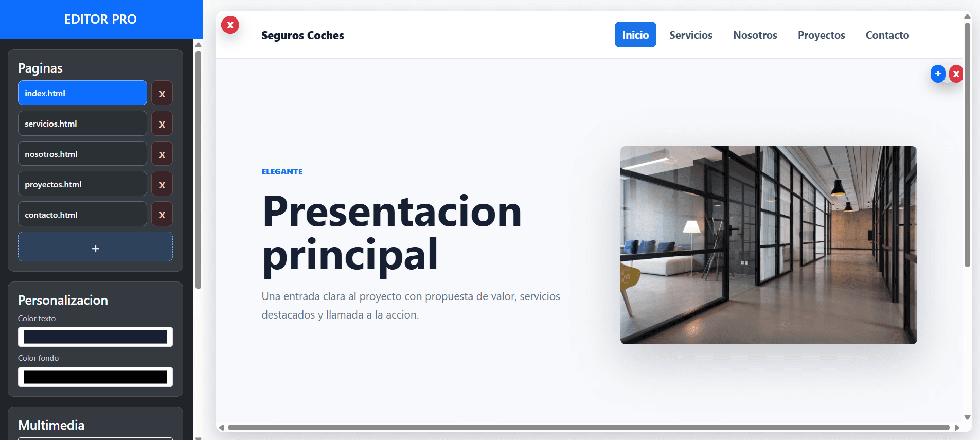Click the Multimedia section heading
980x440 pixels.
tap(51, 425)
